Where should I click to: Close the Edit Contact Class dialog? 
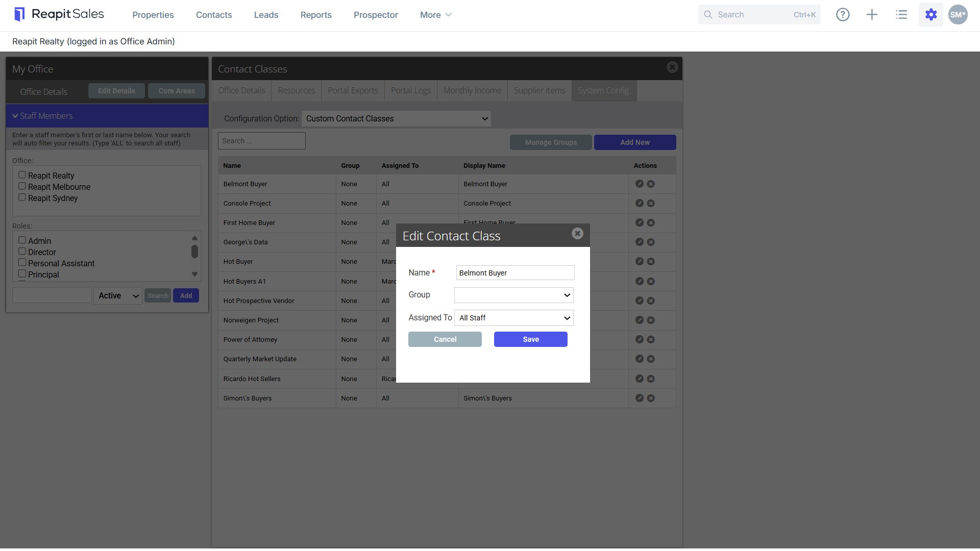pyautogui.click(x=577, y=233)
